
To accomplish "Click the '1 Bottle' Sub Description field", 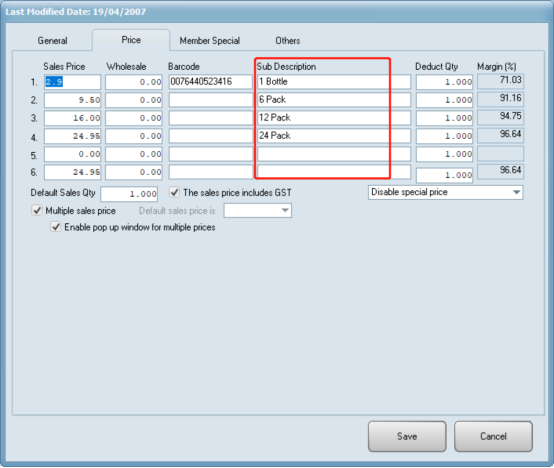I will 334,82.
